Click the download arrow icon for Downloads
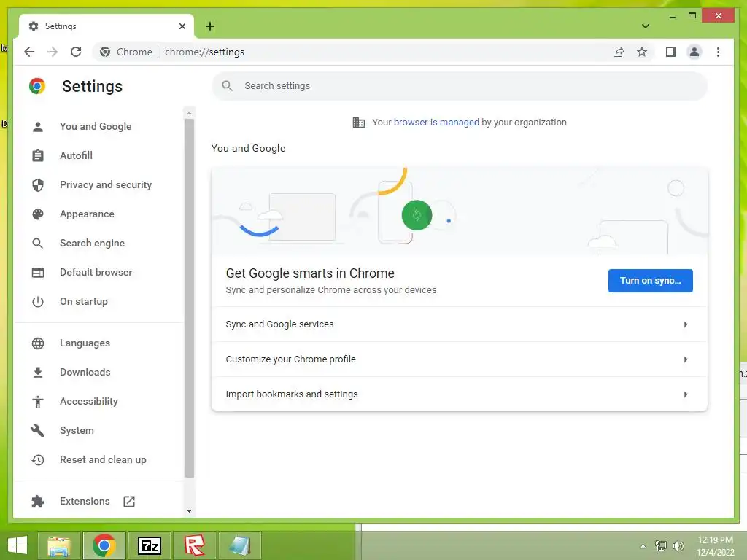 pos(38,373)
